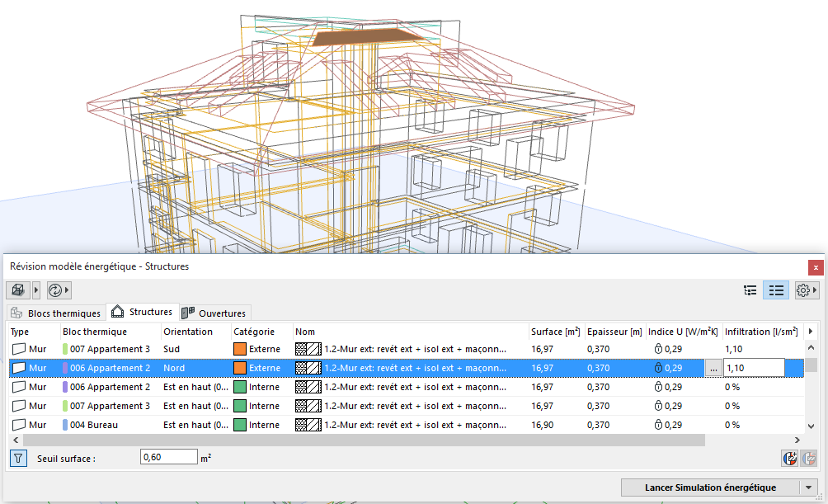Viewport: 828px width, 504px height.
Task: Open dropdown beside Lancer Simulation énergétique
Action: point(808,488)
